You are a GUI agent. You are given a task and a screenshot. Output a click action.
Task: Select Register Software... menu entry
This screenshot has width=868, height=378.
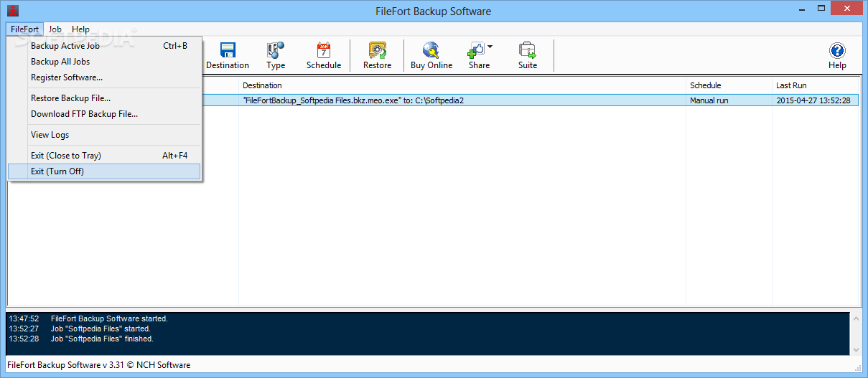[105, 77]
